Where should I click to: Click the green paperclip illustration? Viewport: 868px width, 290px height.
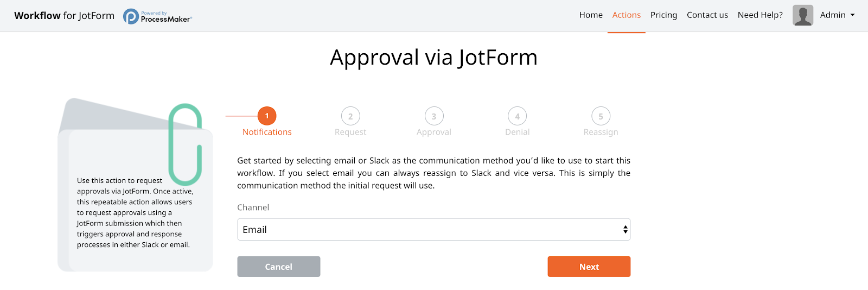(x=186, y=144)
